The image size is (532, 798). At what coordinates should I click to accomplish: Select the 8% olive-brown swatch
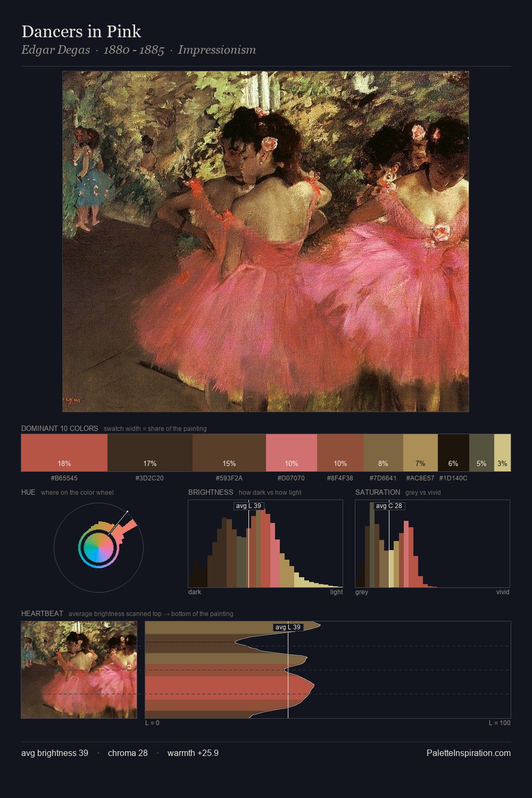pyautogui.click(x=384, y=453)
